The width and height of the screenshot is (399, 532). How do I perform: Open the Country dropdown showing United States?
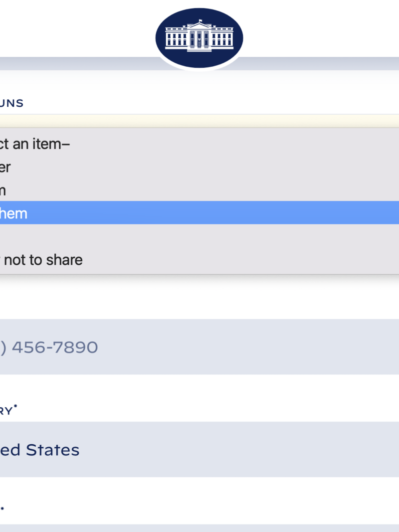tap(199, 450)
